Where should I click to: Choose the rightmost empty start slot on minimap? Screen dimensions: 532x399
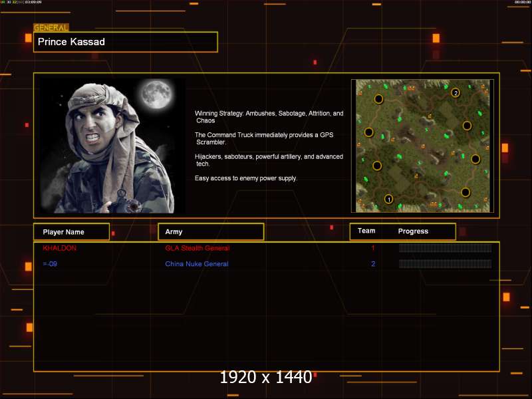(x=475, y=159)
